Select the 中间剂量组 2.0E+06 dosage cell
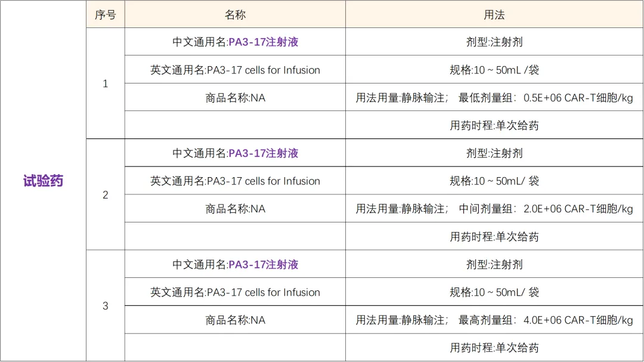The image size is (644, 362). pos(494,209)
